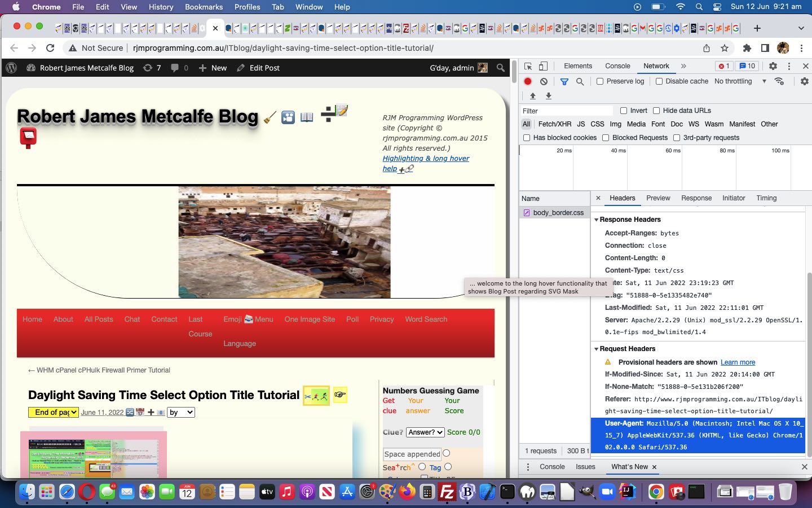Select the Tag radio button

pyautogui.click(x=448, y=466)
